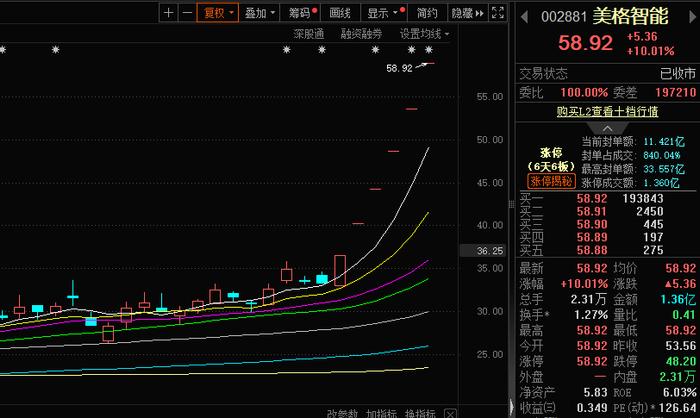Close the indicator pane with X icon
The width and height of the screenshot is (700, 418).
(450, 414)
